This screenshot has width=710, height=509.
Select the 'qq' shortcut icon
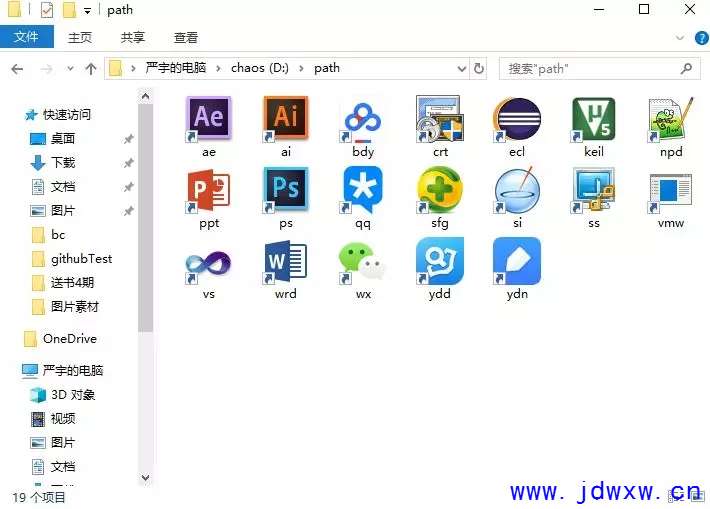[x=363, y=198]
